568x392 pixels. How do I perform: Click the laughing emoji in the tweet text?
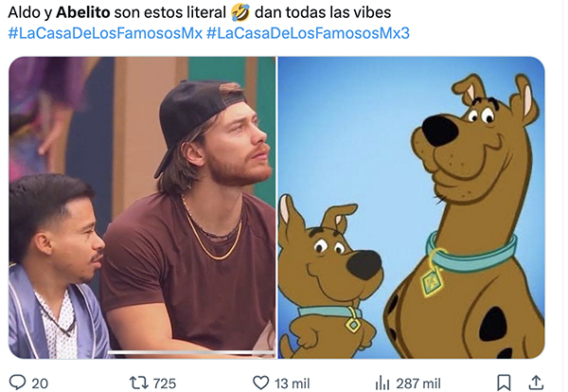tap(240, 12)
